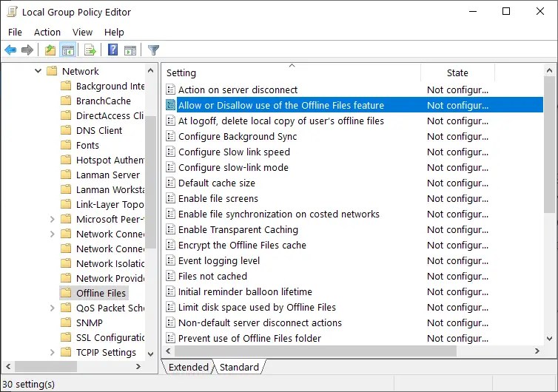558x392 pixels.
Task: Click the Lanman Server folder icon
Action: 66,175
